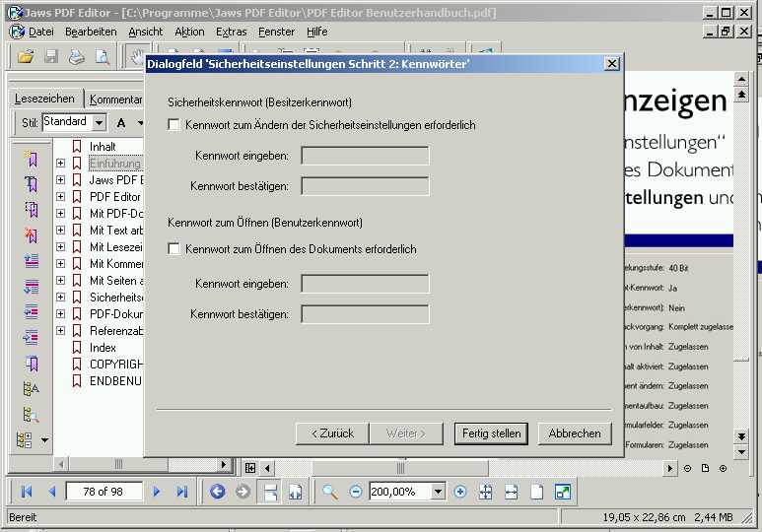
Task: Open a file with the folder icon
Action: 26,57
